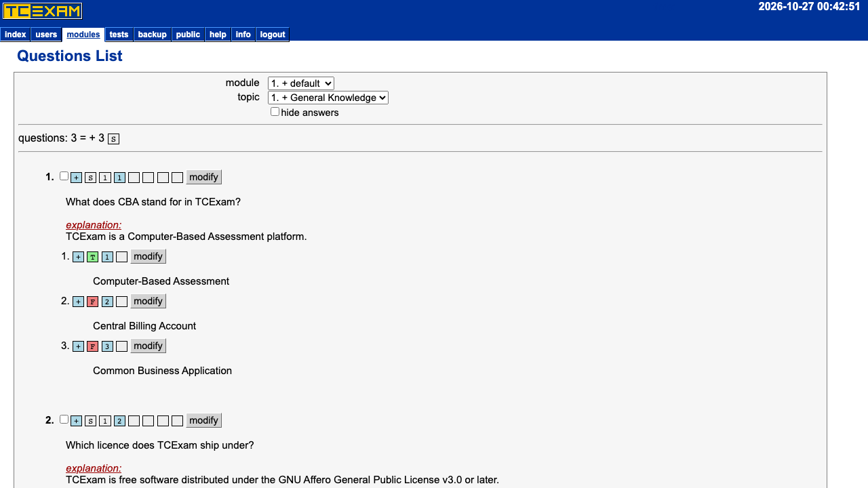Click the blue 3 icon for the Common Business Application answer

107,346
